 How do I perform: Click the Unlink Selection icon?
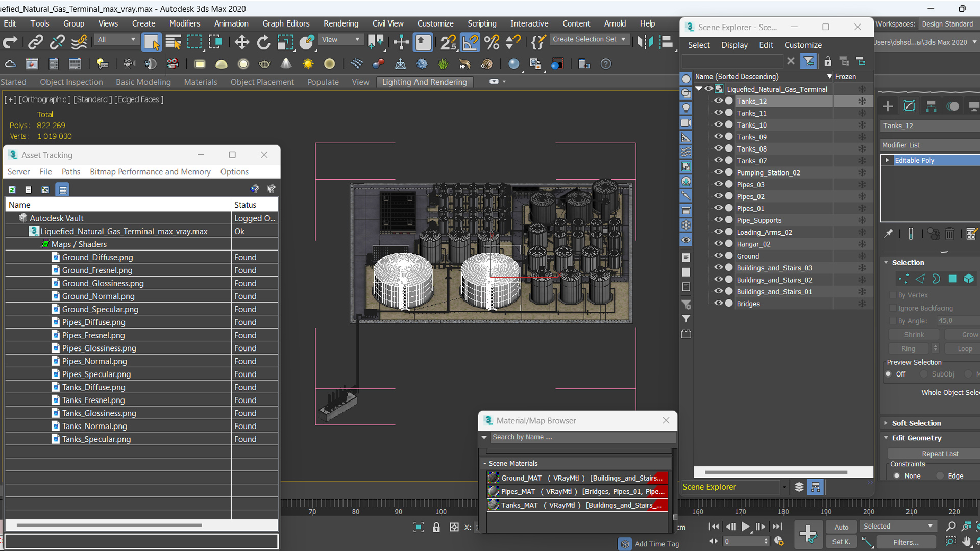57,42
